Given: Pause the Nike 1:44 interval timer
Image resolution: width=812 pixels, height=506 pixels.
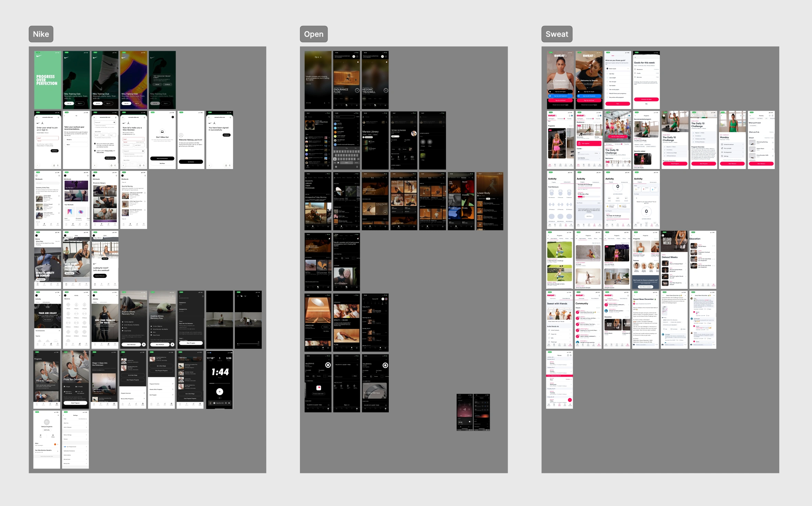Looking at the screenshot, I should [219, 391].
